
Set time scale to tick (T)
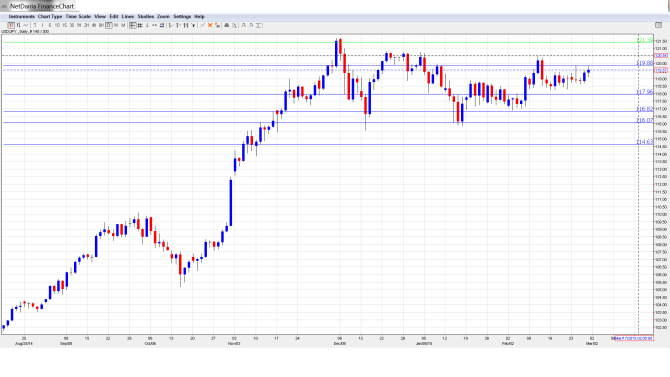click(35, 25)
